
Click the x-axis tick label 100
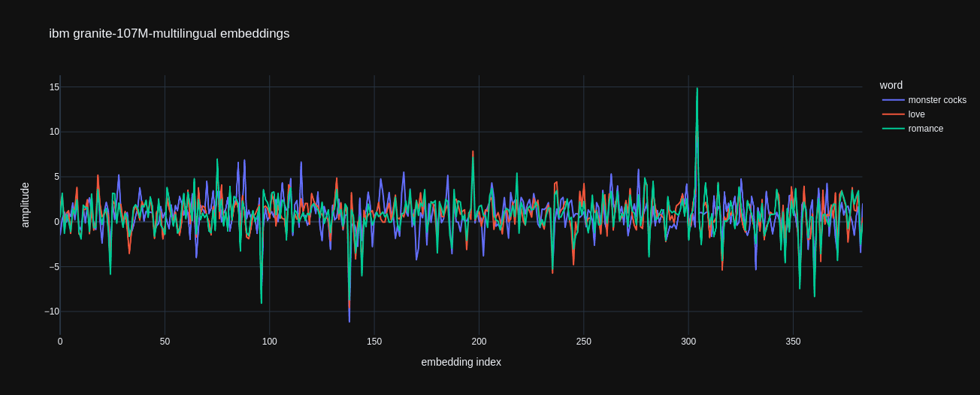click(269, 342)
